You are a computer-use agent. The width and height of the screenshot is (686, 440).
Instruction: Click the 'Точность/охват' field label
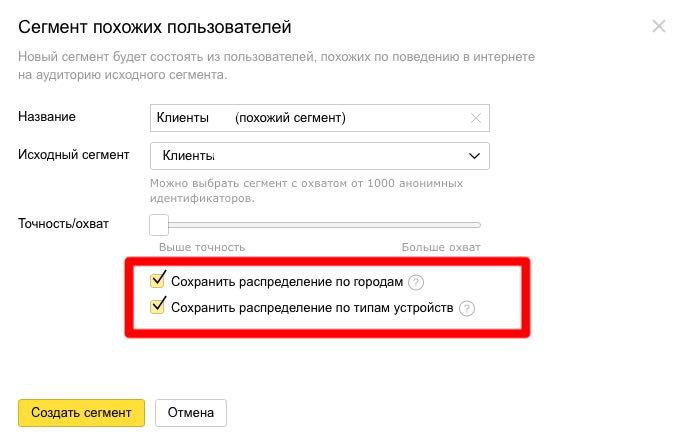coord(64,222)
